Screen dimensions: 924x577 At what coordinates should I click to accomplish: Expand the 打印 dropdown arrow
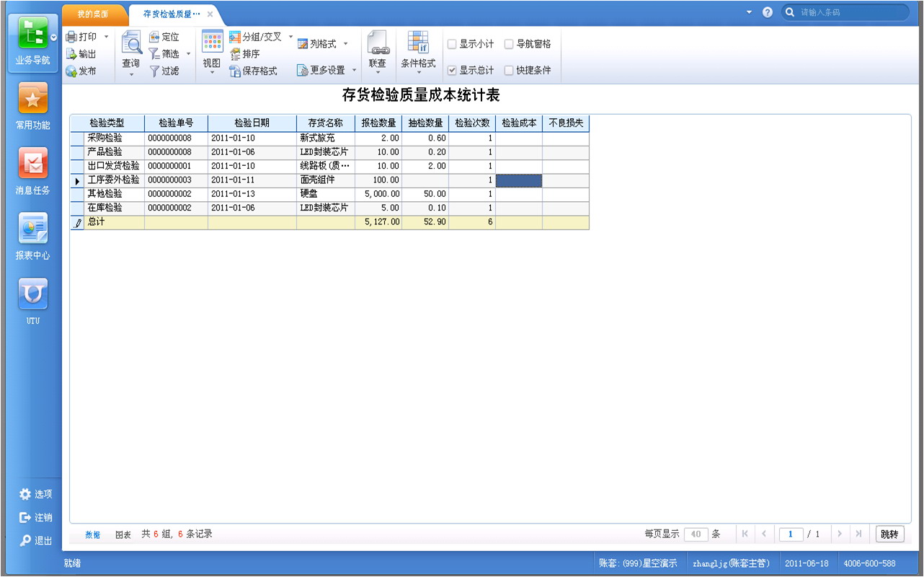[106, 37]
